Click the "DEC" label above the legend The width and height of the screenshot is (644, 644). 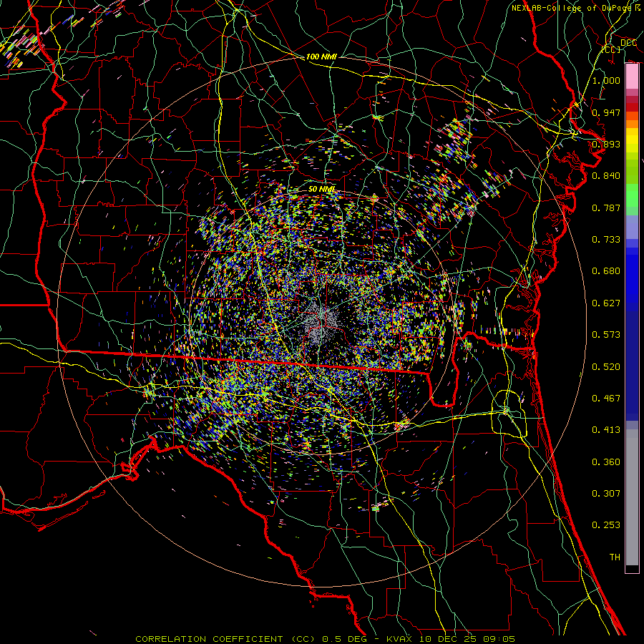click(x=628, y=43)
